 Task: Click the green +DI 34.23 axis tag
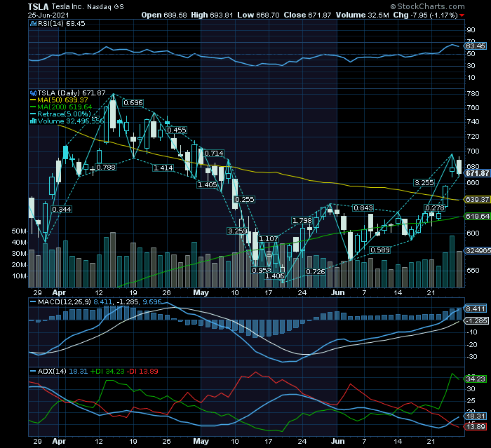click(x=476, y=379)
